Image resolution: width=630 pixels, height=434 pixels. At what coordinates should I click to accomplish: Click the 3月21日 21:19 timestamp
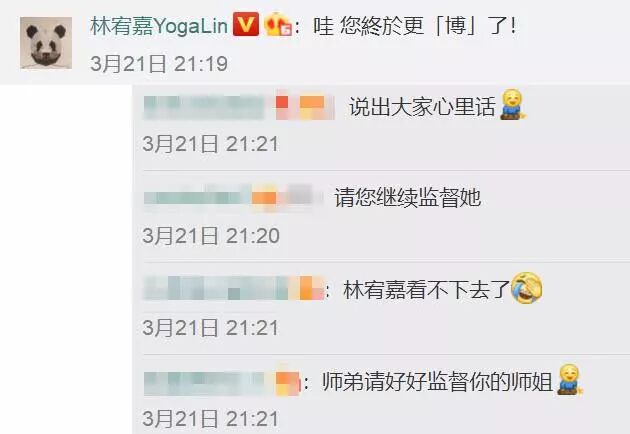click(x=159, y=64)
